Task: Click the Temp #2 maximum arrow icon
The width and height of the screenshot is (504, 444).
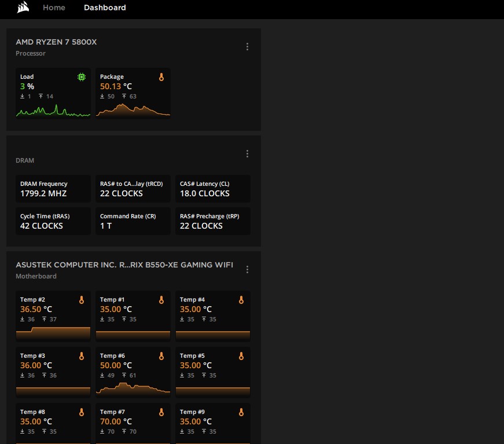Action: [45, 319]
